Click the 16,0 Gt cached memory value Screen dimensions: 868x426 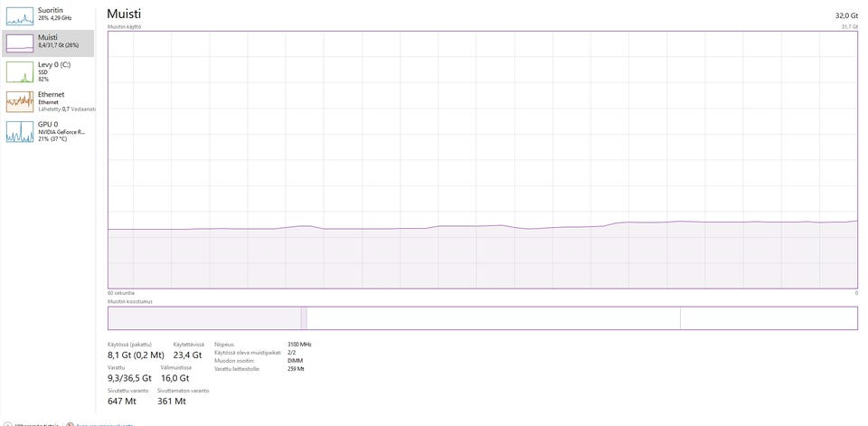point(175,378)
